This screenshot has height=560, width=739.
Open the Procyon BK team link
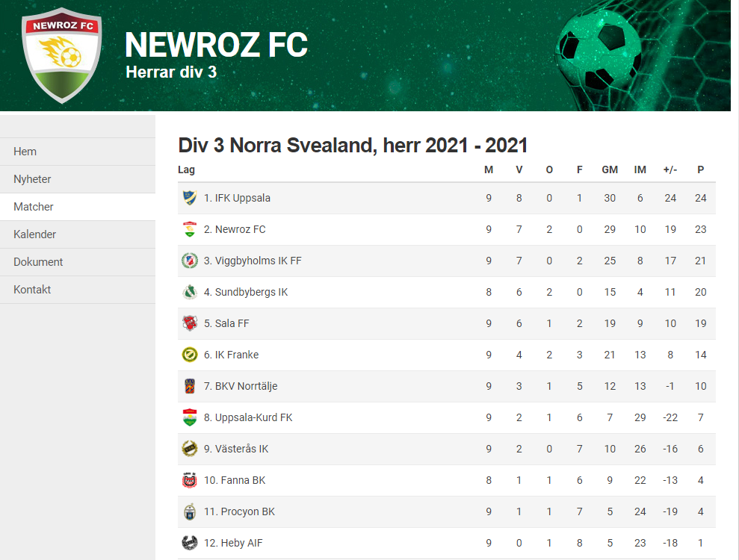pyautogui.click(x=239, y=511)
